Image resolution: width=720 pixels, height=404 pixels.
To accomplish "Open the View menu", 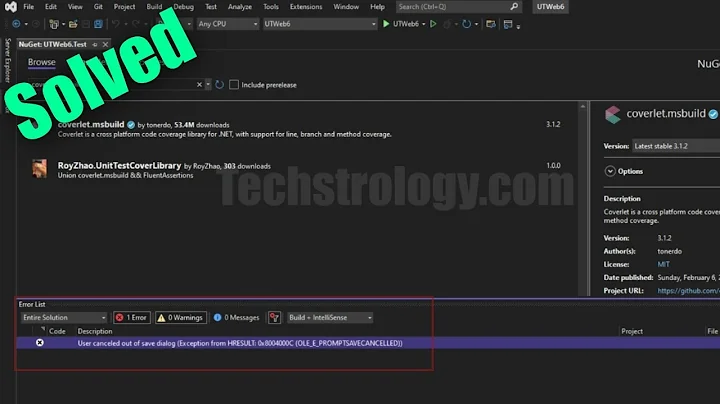I will point(75,6).
